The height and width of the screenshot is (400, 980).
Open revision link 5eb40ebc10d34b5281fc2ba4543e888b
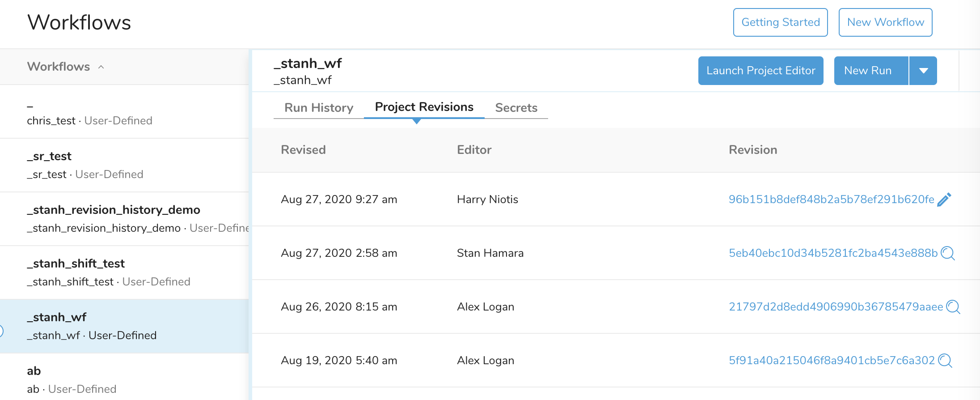click(833, 253)
